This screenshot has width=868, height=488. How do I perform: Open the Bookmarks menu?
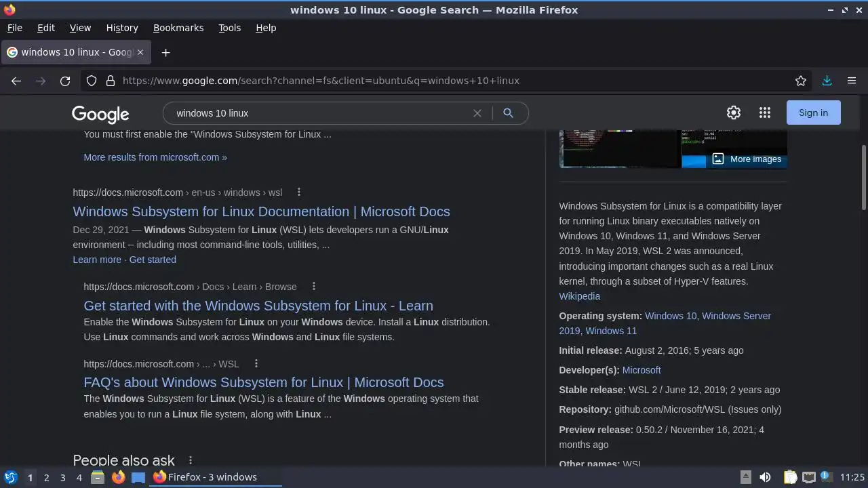coord(178,28)
